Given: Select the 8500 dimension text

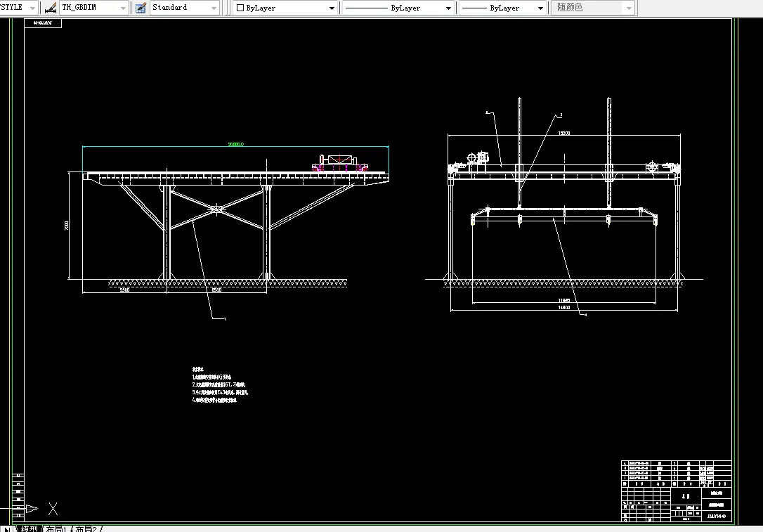Looking at the screenshot, I should pyautogui.click(x=216, y=290).
